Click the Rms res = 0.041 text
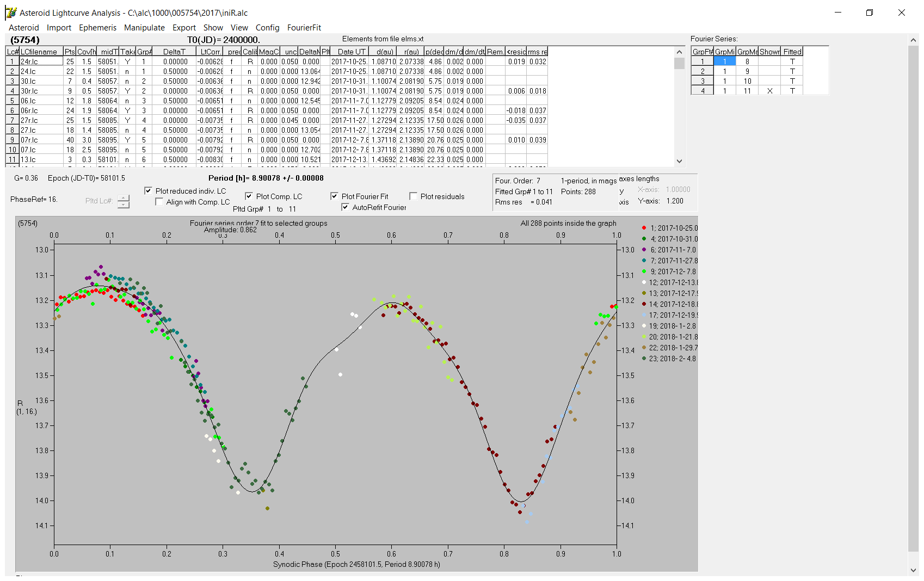This screenshot has width=924, height=581. [523, 202]
